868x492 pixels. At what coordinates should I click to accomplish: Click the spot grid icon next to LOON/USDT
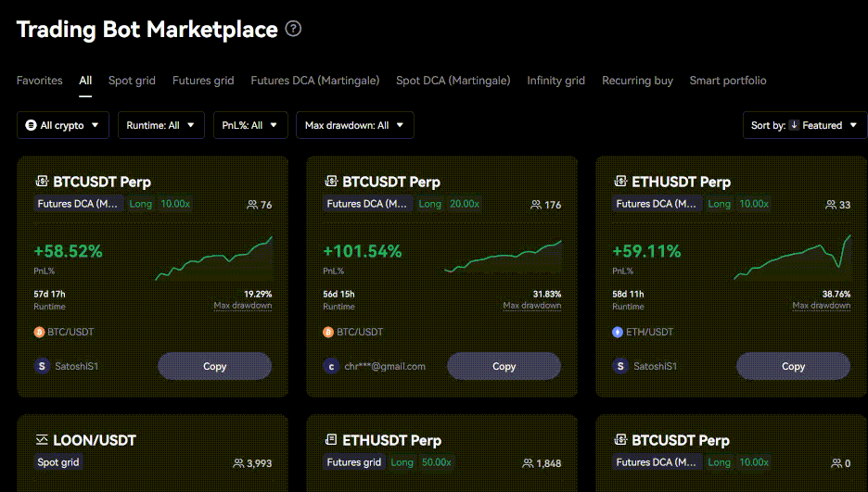coord(42,439)
